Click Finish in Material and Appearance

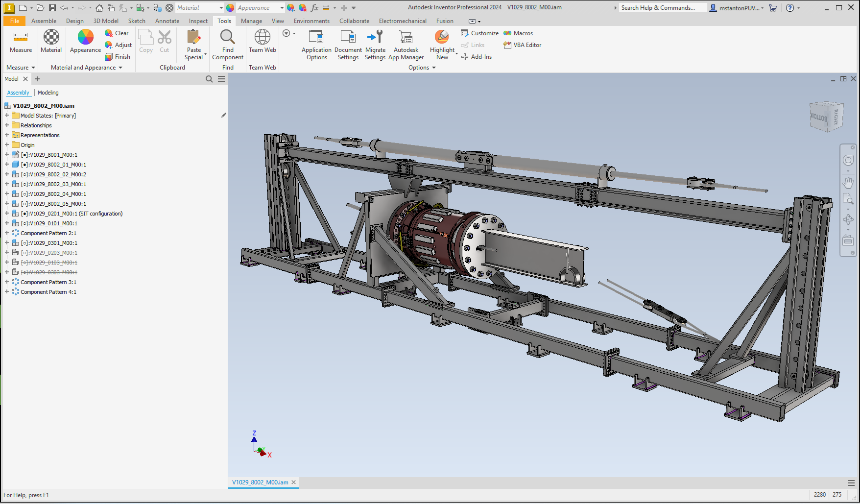[x=118, y=57]
